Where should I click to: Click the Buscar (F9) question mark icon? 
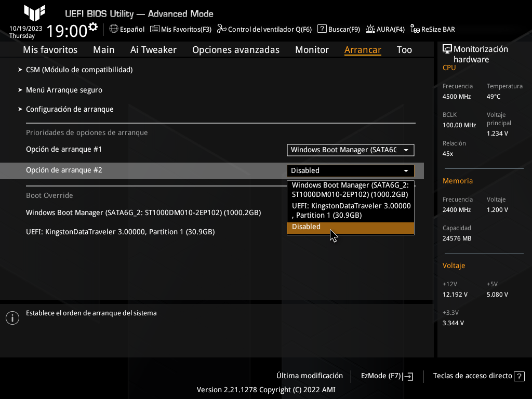pos(322,29)
